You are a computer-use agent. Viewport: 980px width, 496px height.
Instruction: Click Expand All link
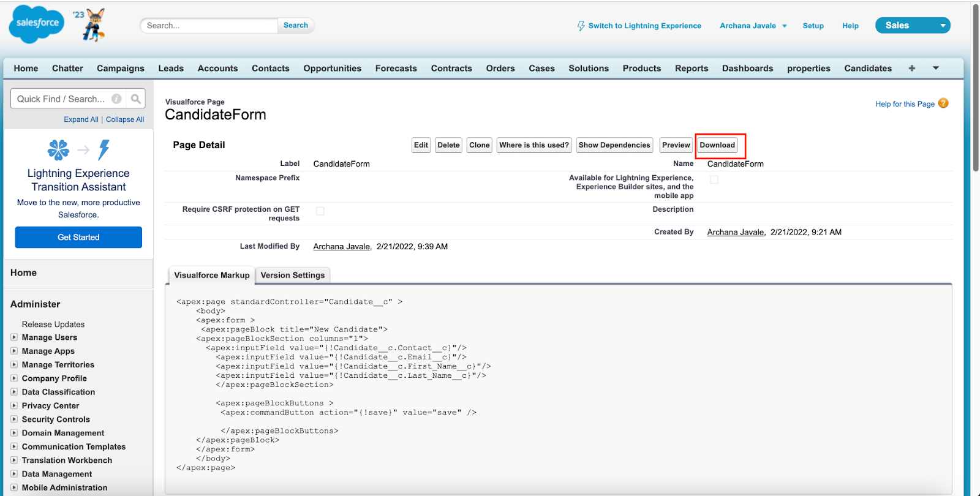click(81, 119)
